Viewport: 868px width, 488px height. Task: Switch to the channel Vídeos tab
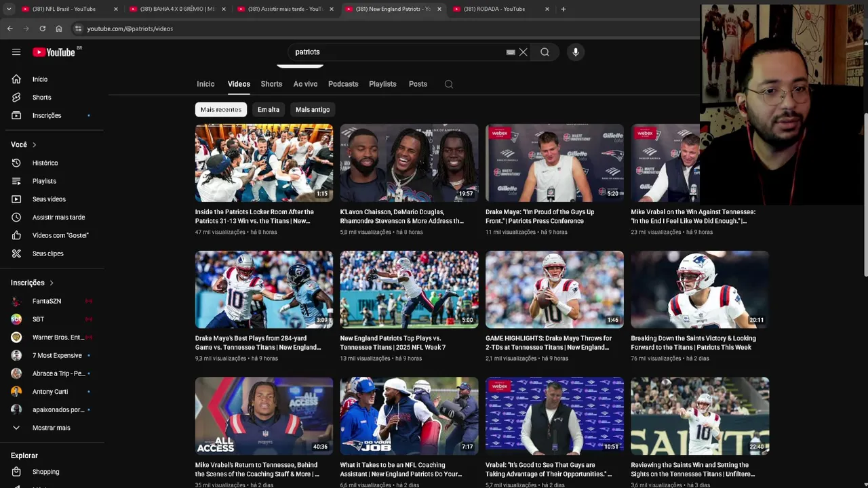(239, 84)
